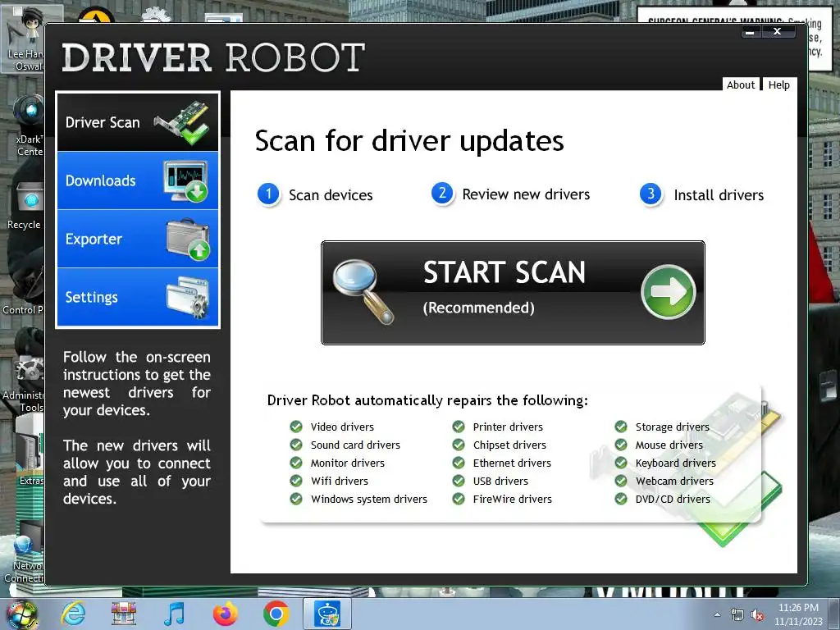Click the gear window icon beside Settings
840x630 pixels.
click(x=188, y=297)
